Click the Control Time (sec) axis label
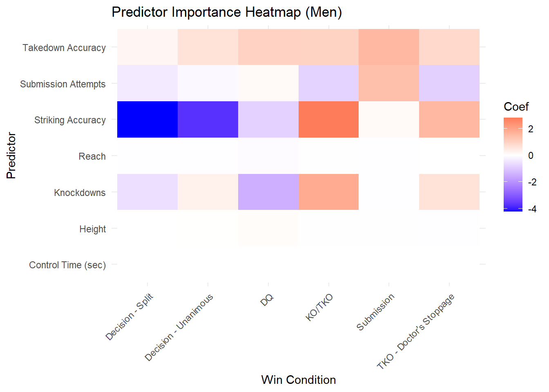 point(67,265)
